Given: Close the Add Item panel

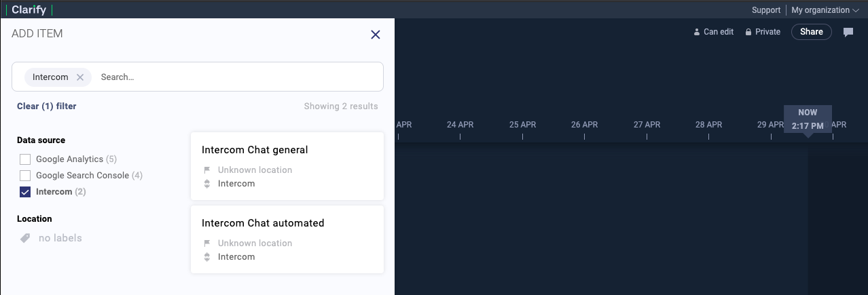Looking at the screenshot, I should 376,35.
